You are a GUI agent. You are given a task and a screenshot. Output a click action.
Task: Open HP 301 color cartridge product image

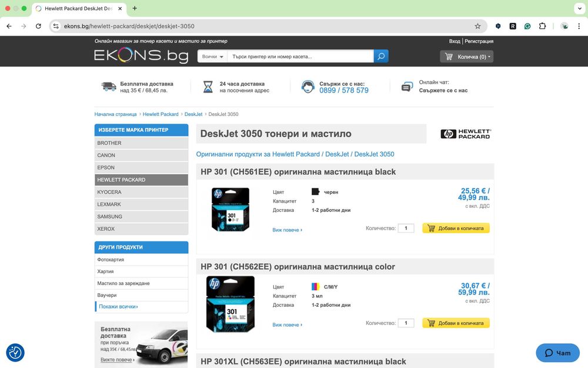tap(230, 304)
